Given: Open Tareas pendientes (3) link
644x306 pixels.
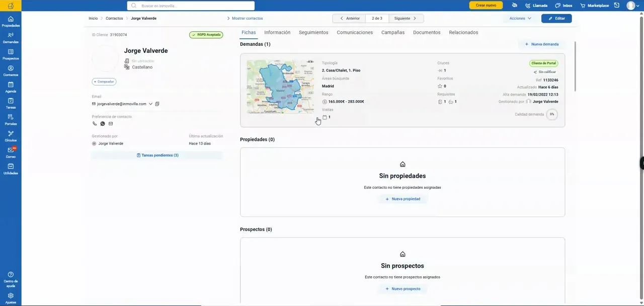Looking at the screenshot, I should point(157,156).
